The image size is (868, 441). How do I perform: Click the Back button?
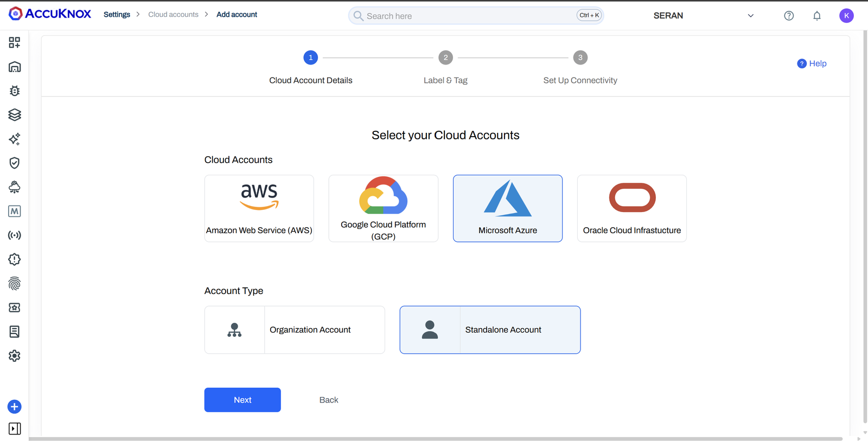[x=329, y=400]
